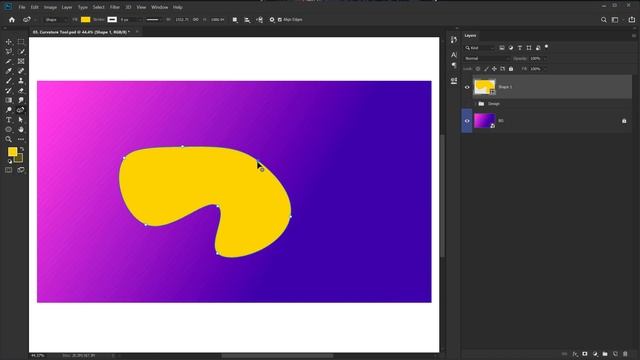The image size is (640, 360).
Task: Toggle link width and height icon
Action: tap(196, 20)
